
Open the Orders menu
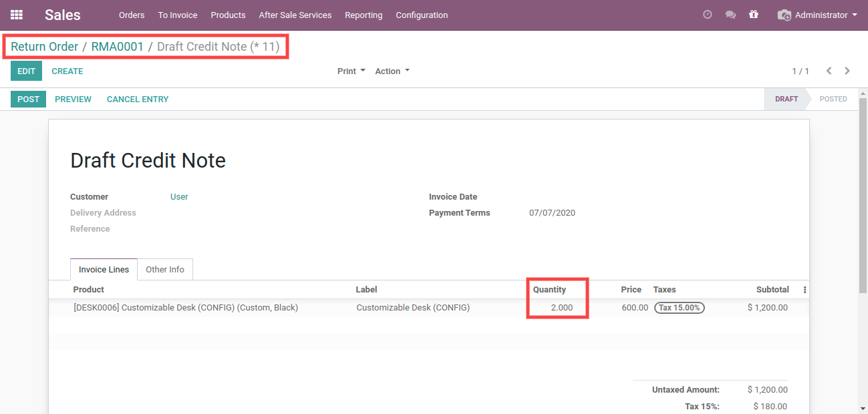click(132, 15)
